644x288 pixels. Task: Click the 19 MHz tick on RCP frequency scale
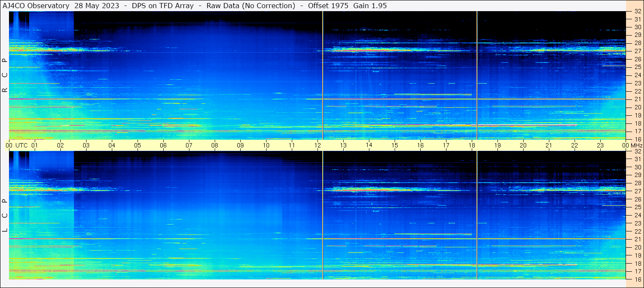click(637, 115)
